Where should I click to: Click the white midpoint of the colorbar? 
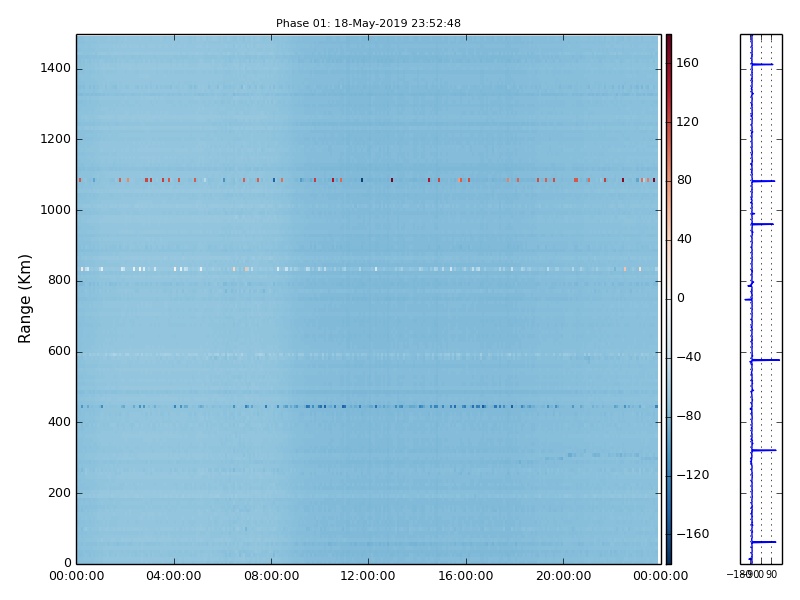point(669,299)
